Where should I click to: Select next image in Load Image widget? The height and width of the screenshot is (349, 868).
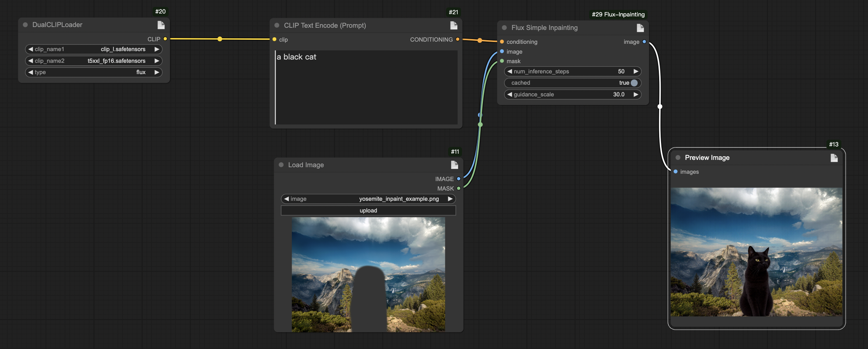[x=450, y=199]
